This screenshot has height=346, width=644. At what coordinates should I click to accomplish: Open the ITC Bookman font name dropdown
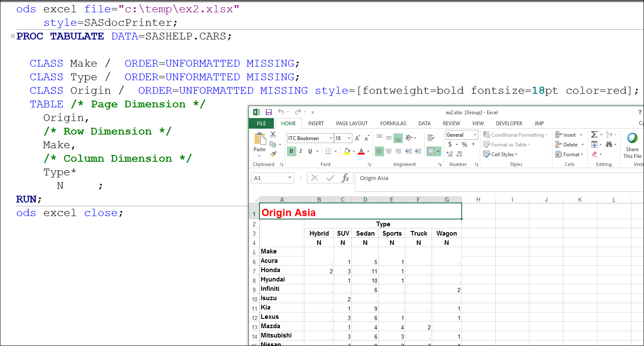point(331,138)
